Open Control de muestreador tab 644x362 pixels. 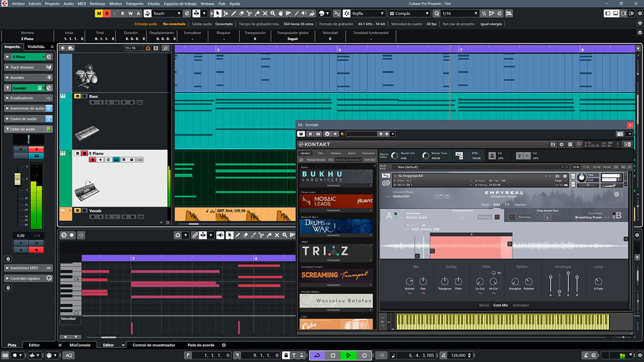tap(155, 345)
